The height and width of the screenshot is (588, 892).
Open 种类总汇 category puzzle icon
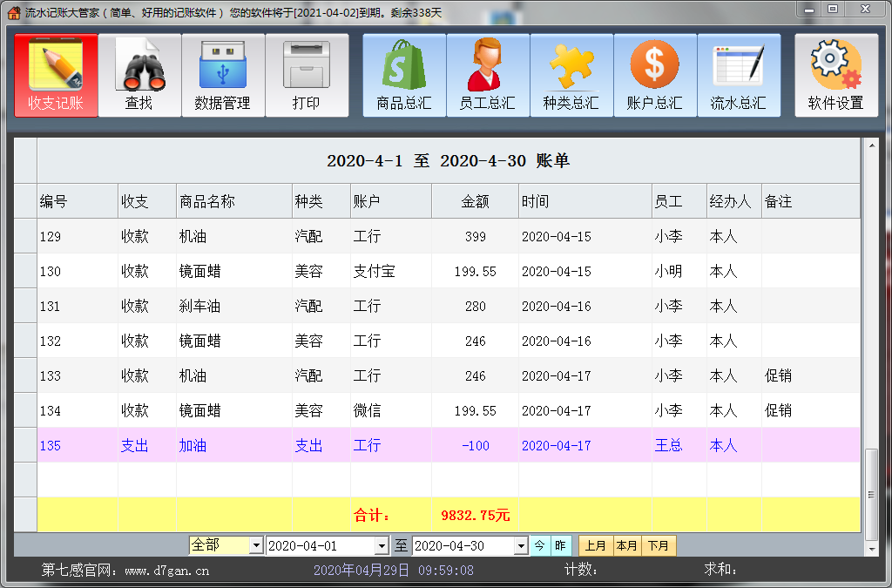(571, 75)
